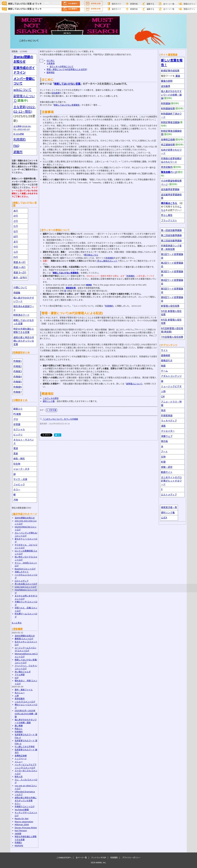Screen dimensions: 197x868
Task: Open the 数字・記号行 index
Action: pos(20,278)
